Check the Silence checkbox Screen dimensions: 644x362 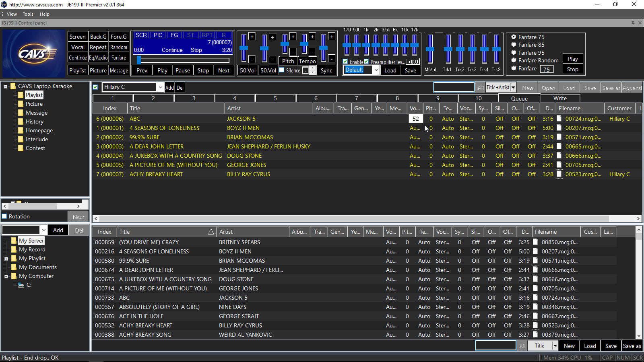click(x=282, y=70)
